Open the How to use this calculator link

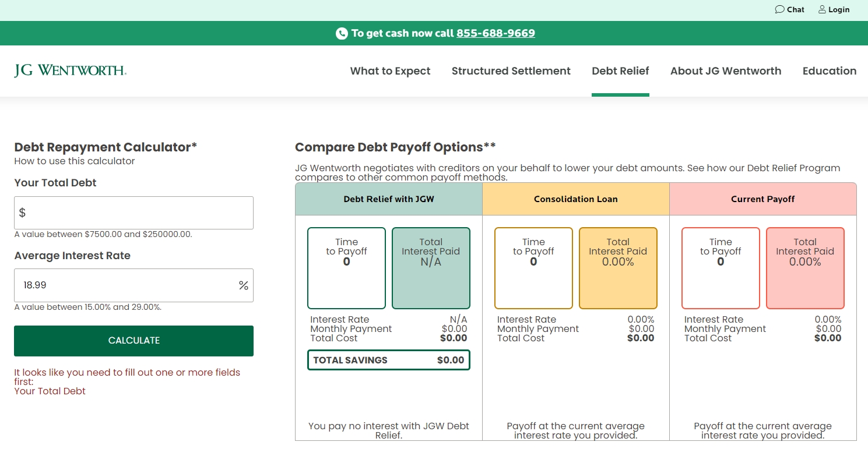pyautogui.click(x=75, y=161)
